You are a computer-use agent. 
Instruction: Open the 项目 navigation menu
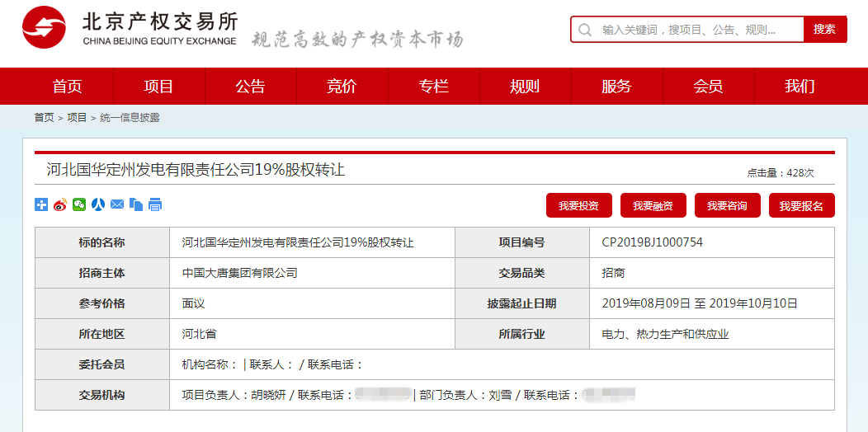pos(159,87)
